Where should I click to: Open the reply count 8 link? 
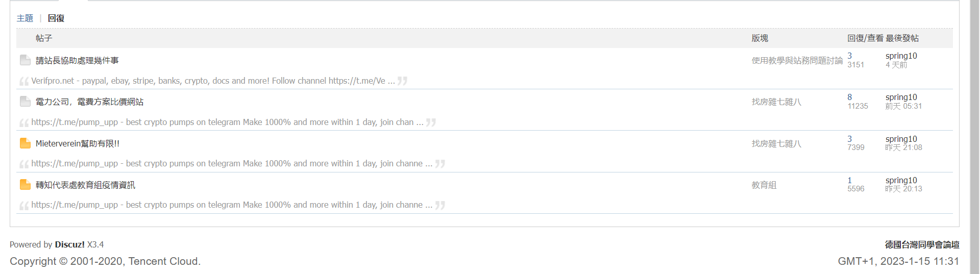point(849,97)
